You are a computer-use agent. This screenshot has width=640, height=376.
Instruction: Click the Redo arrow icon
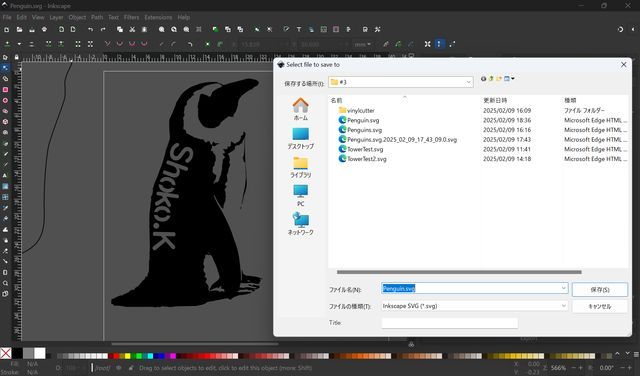(x=103, y=29)
